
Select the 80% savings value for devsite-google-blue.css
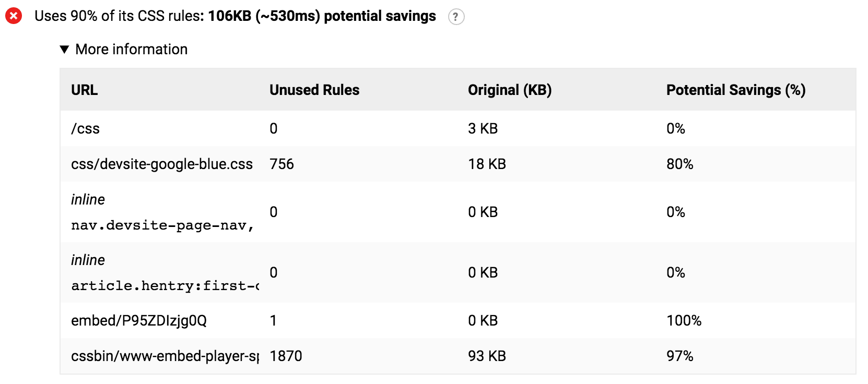(x=679, y=164)
